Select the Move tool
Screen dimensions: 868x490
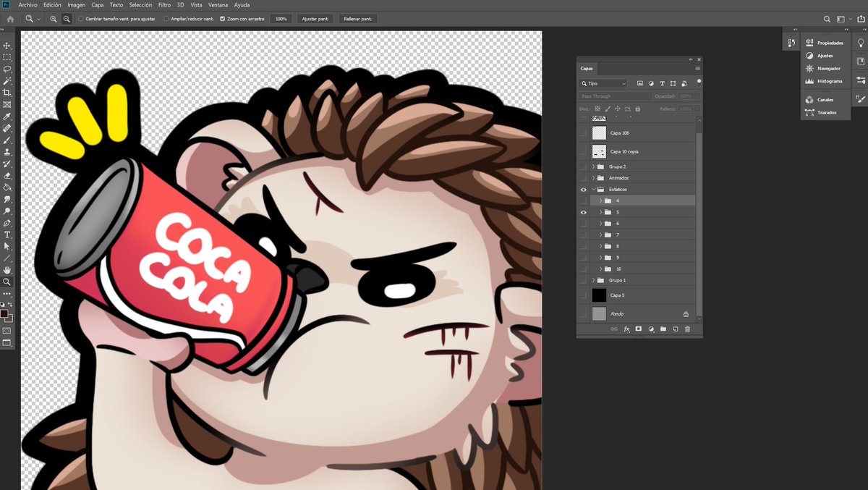click(7, 46)
